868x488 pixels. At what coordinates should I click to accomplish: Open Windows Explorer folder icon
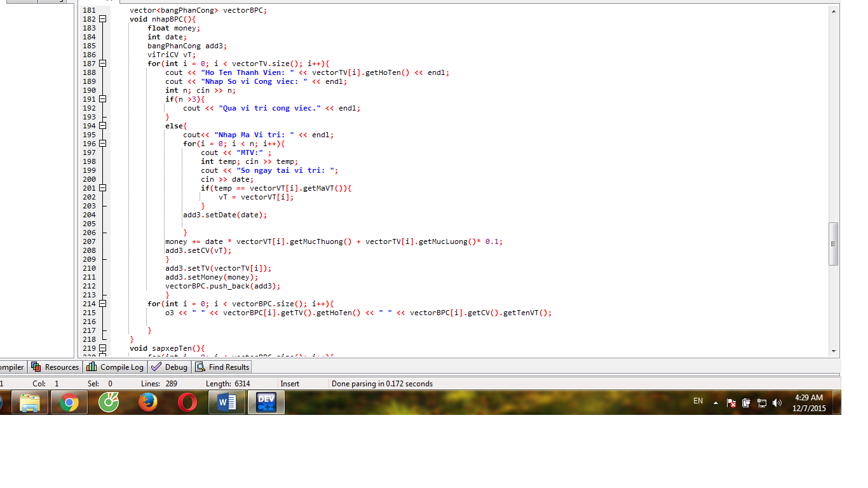[x=30, y=402]
